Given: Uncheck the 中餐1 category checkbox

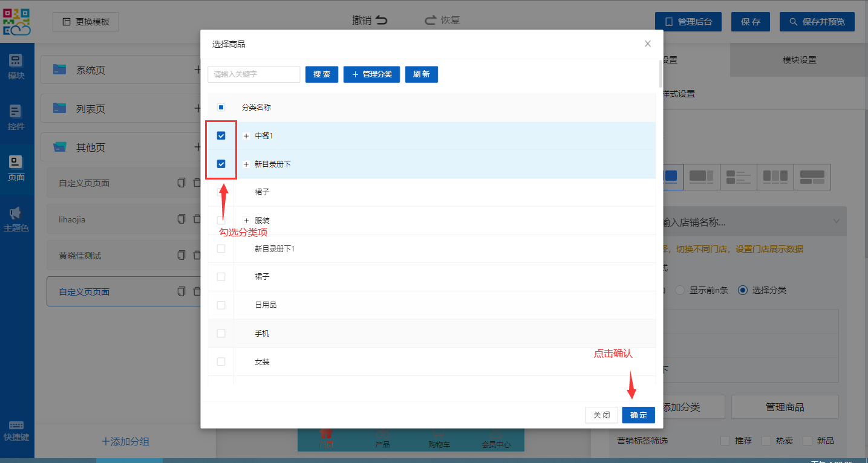Looking at the screenshot, I should 221,136.
